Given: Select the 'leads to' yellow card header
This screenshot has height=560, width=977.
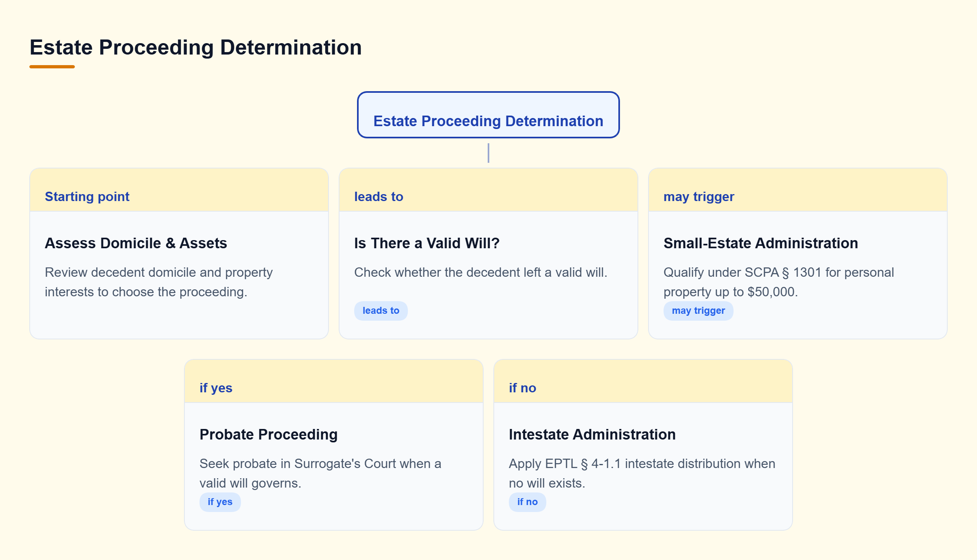Looking at the screenshot, I should click(488, 190).
